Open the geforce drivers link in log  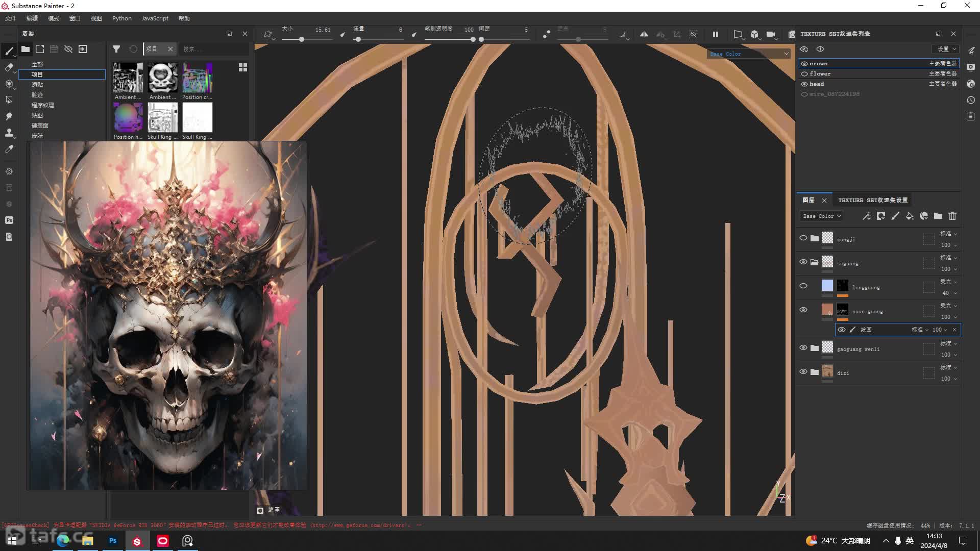(x=360, y=525)
